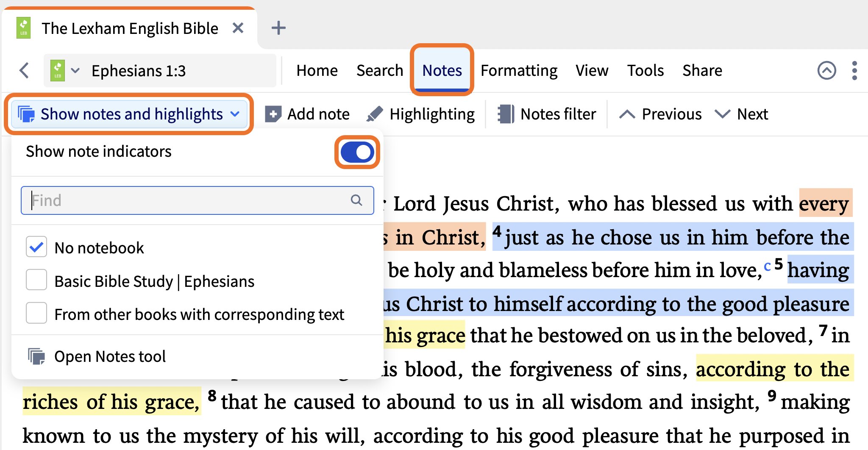Click the 'Show note indicators' label
The height and width of the screenshot is (450, 868).
pos(99,151)
